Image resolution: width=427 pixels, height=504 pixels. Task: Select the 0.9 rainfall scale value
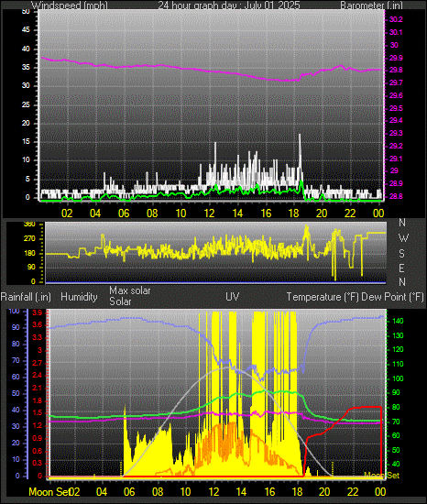(x=38, y=438)
